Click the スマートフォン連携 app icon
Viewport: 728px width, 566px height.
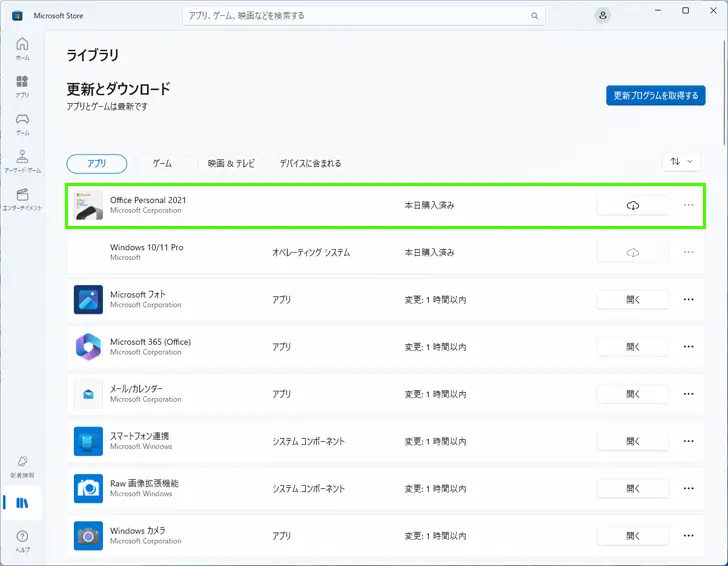pyautogui.click(x=88, y=441)
